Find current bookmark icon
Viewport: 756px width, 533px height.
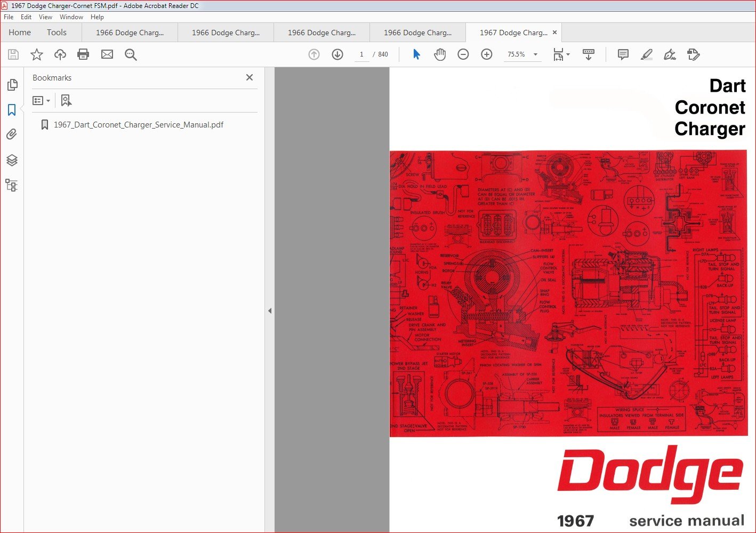(66, 100)
